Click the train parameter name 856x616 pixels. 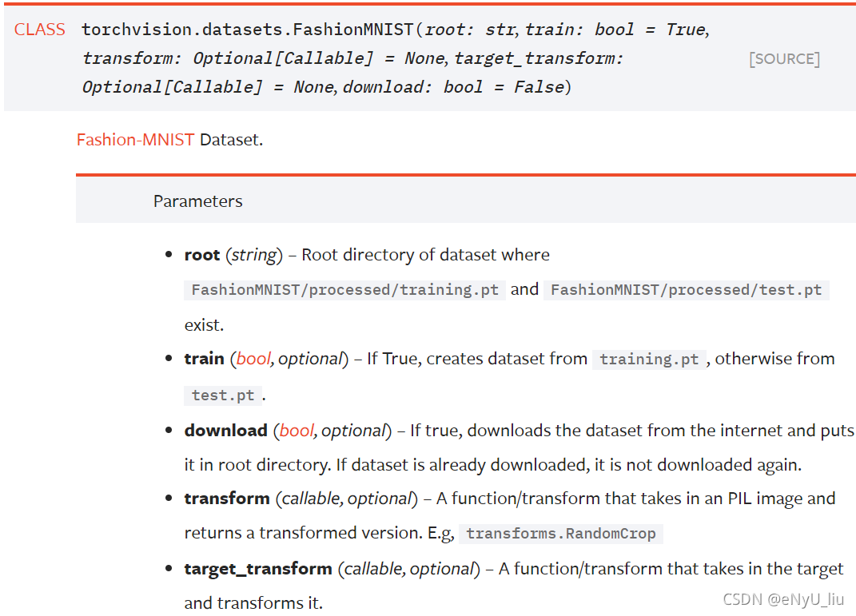pyautogui.click(x=204, y=359)
